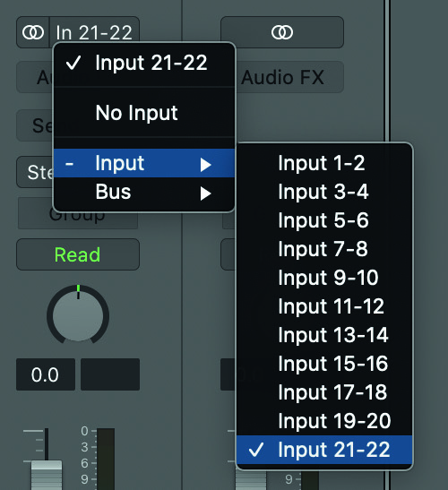Expand the Input submenu arrow
This screenshot has height=490, width=448.
(205, 165)
